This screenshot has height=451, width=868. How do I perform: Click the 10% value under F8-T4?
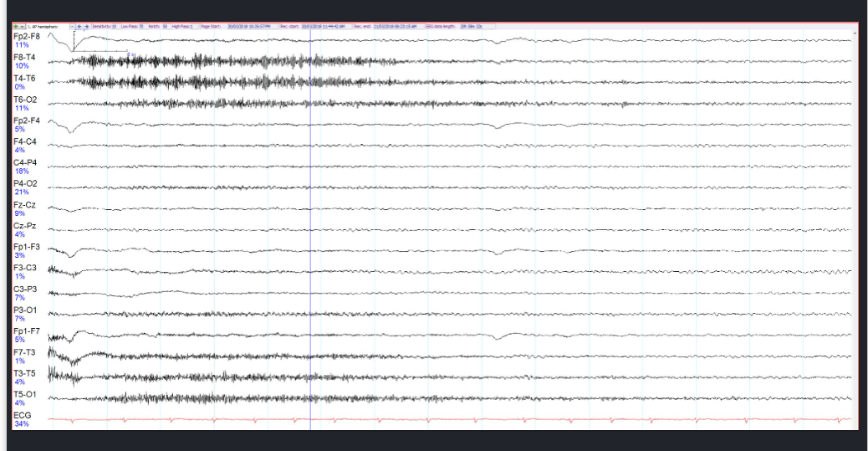point(22,66)
